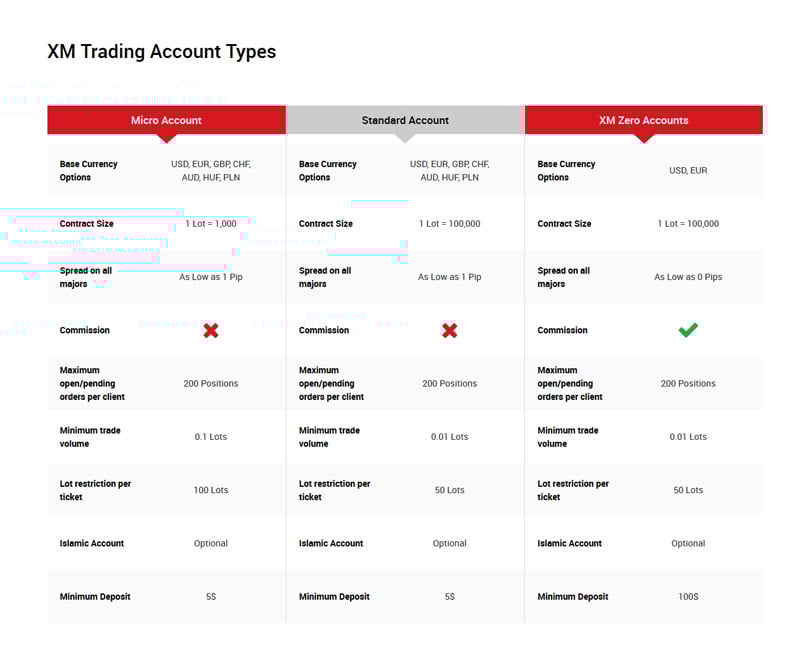Click XM Zero '1 Lot = 100,000' value
Image resolution: width=808 pixels, height=659 pixels.
tap(688, 224)
